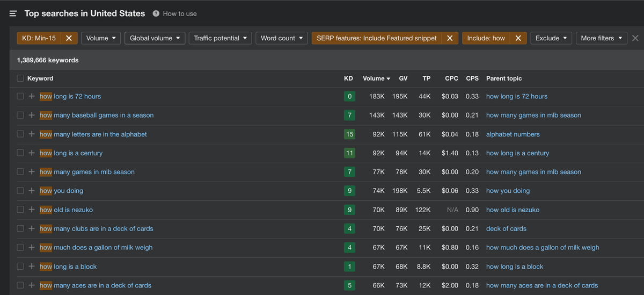This screenshot has height=295, width=644.
Task: Click the KD badge showing 15
Action: click(349, 134)
